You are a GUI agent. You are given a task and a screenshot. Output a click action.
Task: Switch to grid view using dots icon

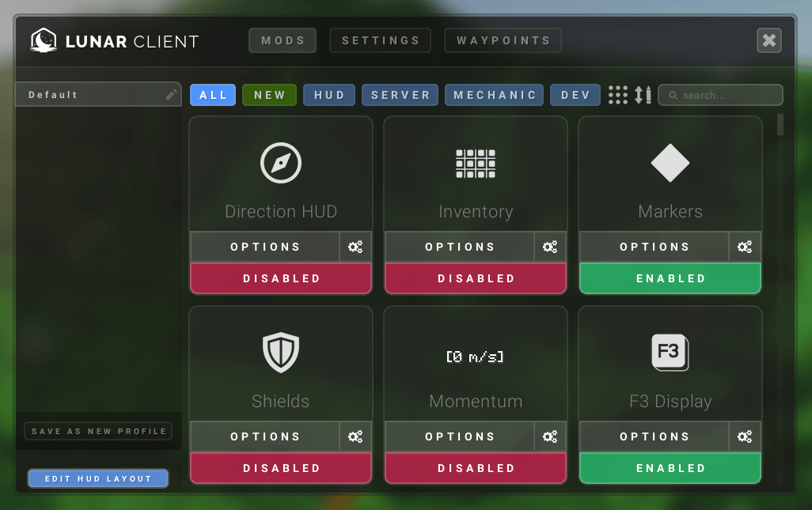click(618, 95)
